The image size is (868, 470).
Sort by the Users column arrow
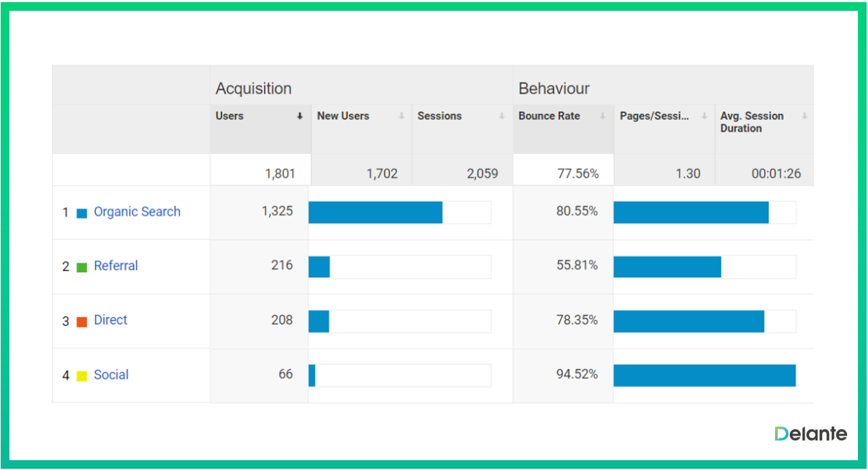tap(300, 116)
